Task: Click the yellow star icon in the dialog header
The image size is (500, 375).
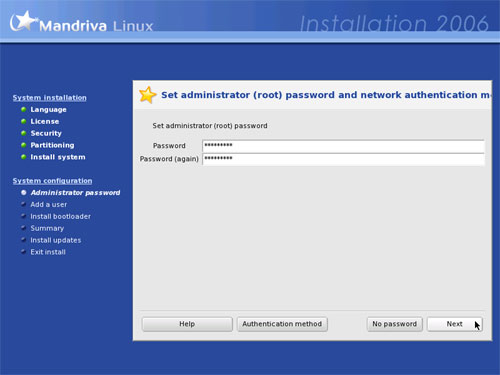Action: click(x=147, y=95)
